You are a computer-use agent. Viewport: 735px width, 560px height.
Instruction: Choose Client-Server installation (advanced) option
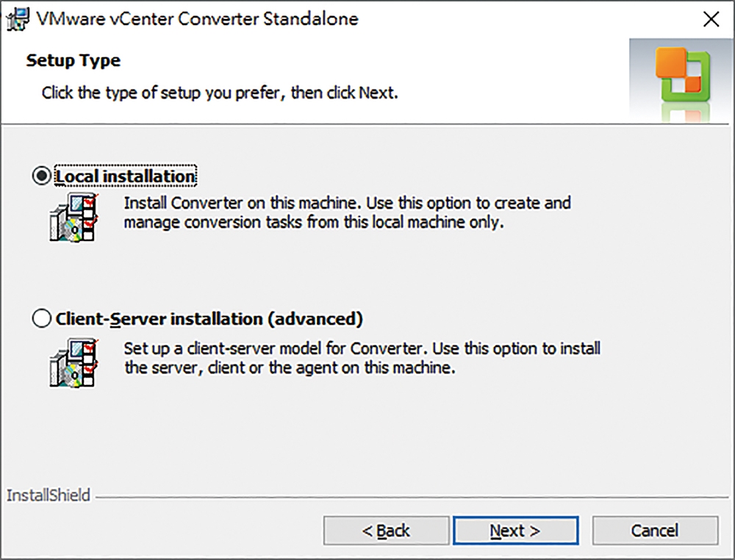pyautogui.click(x=42, y=319)
